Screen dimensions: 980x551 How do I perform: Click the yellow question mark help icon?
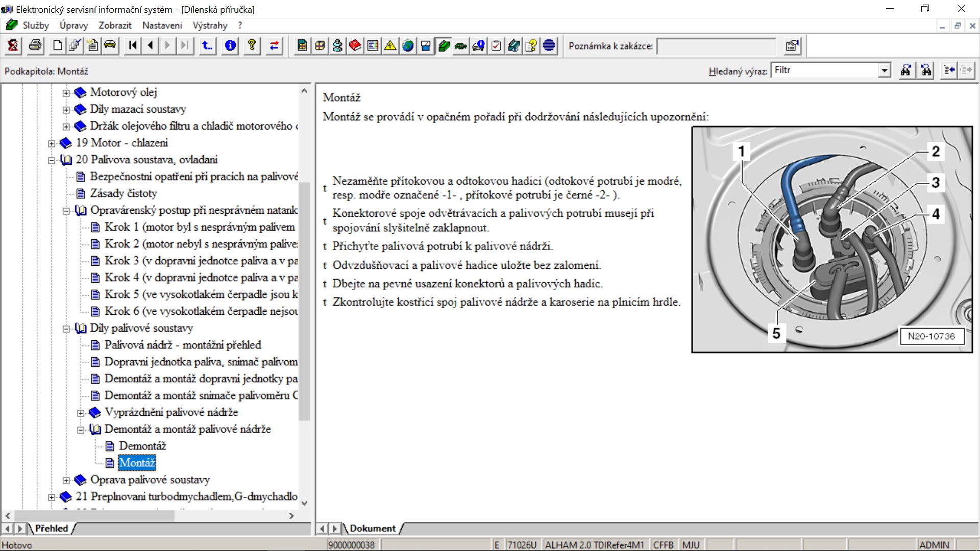[252, 46]
